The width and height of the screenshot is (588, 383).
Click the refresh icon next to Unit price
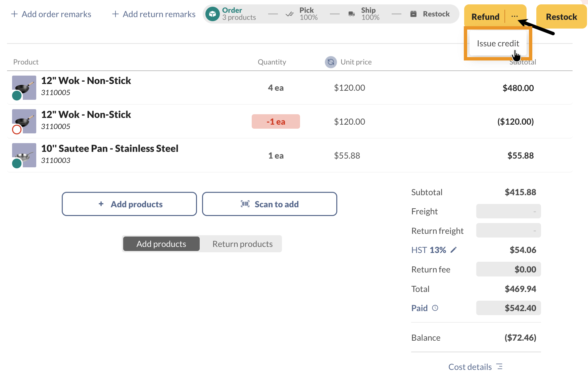tap(331, 62)
